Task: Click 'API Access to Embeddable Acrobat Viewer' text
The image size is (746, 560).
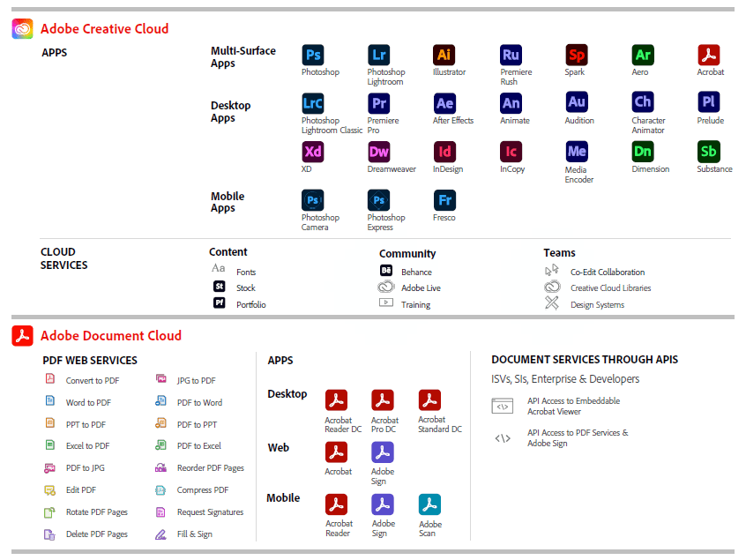Action: (x=574, y=407)
